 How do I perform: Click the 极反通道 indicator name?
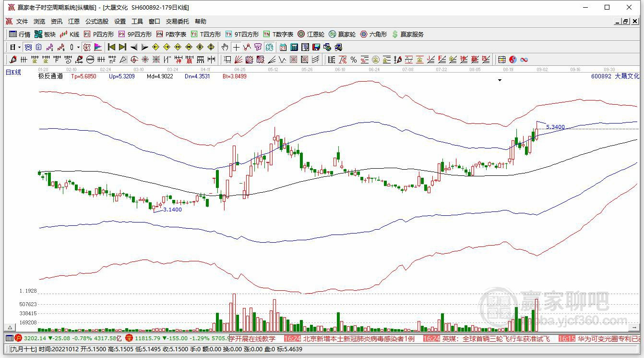(x=50, y=76)
